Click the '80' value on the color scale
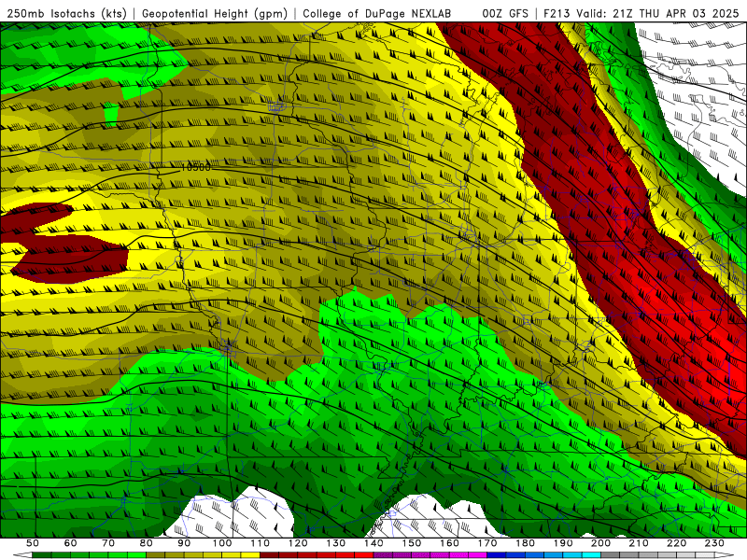 coord(146,543)
